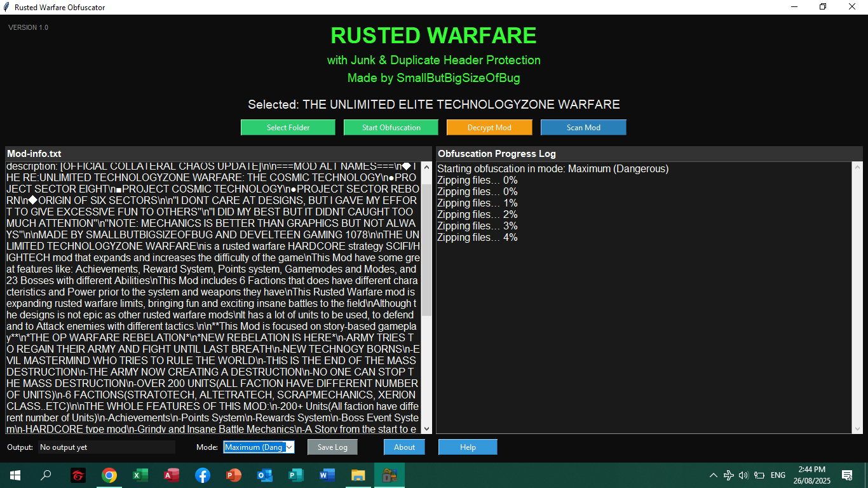The height and width of the screenshot is (488, 868).
Task: Click the Mod-info.txt panel header
Action: tap(218, 154)
